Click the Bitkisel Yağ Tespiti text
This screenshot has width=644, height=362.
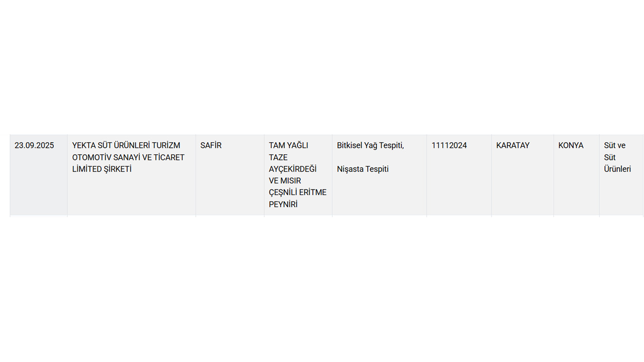tap(370, 145)
